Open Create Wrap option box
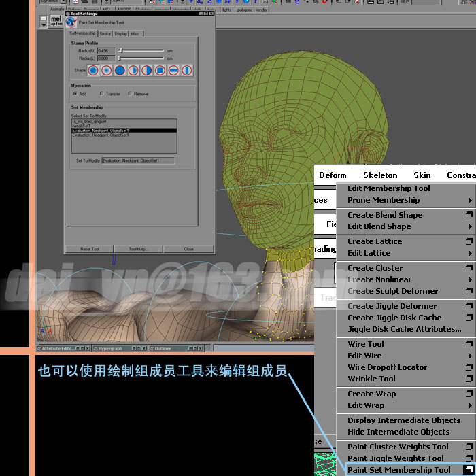The width and height of the screenshot is (476, 476). 469,394
